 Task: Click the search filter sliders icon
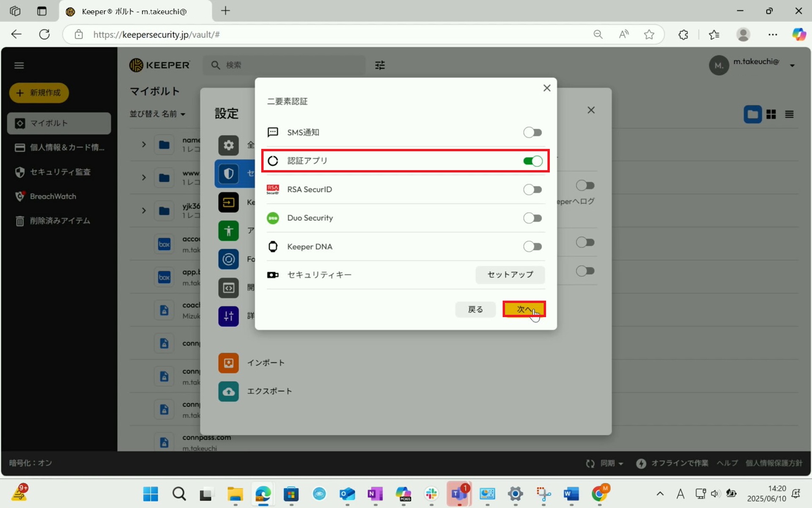coord(380,65)
